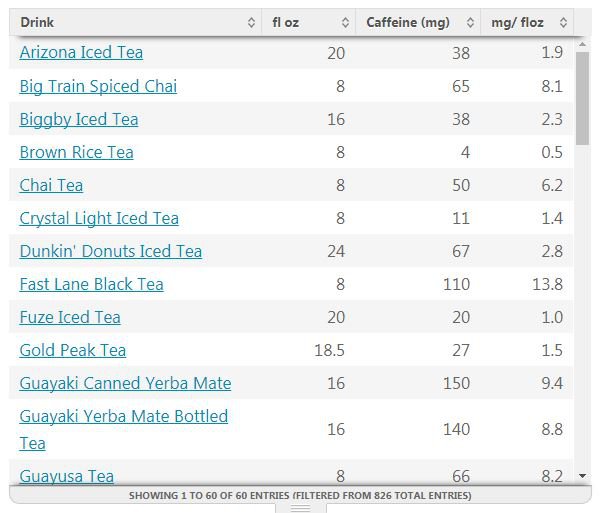The width and height of the screenshot is (602, 513).
Task: Open Big Train Spiced Chai link
Action: point(98,86)
